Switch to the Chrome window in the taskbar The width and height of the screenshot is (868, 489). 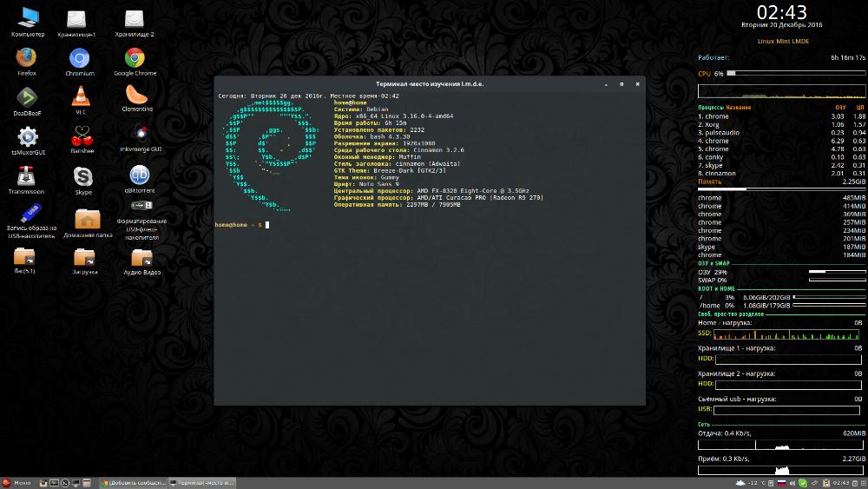tap(133, 483)
